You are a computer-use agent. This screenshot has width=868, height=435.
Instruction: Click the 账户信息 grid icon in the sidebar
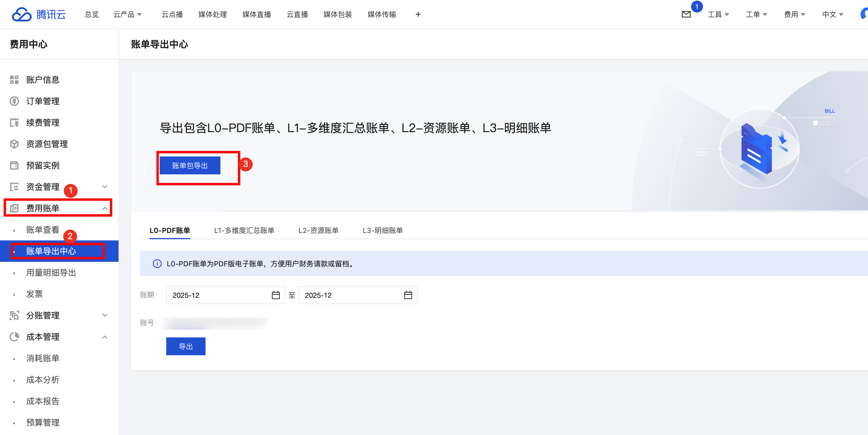coord(14,80)
